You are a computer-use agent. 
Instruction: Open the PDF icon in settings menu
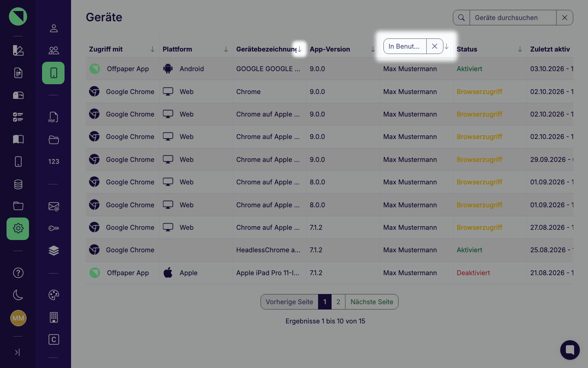pos(53,117)
